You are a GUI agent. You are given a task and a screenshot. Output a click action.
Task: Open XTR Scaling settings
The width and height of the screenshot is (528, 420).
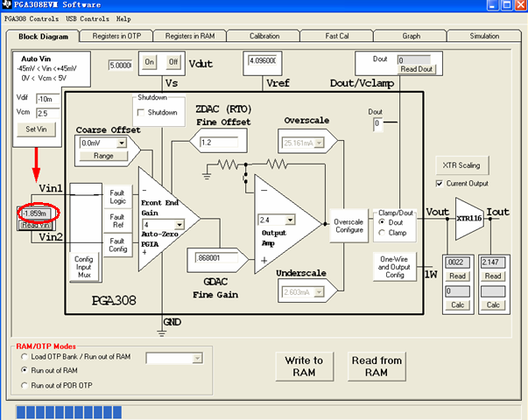point(461,165)
